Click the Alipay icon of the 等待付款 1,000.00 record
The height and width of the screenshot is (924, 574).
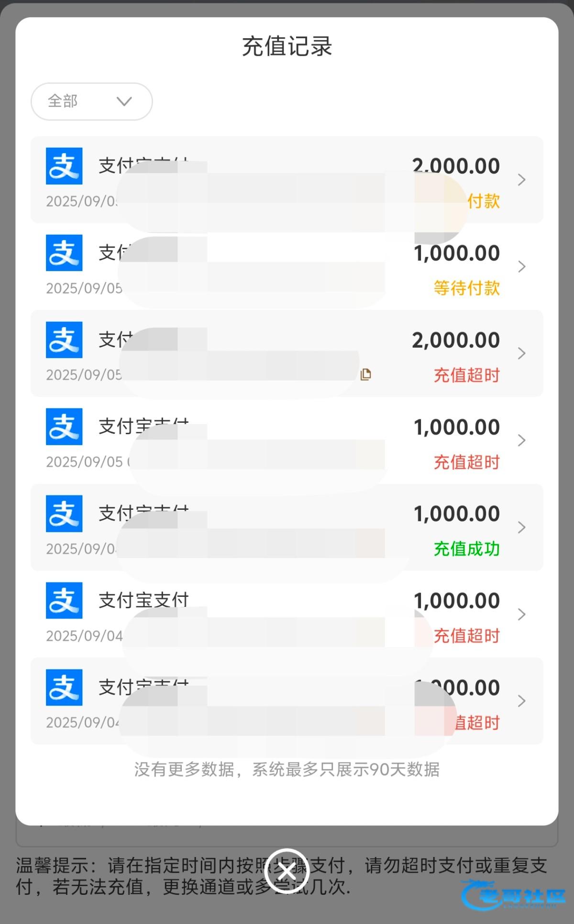(64, 253)
